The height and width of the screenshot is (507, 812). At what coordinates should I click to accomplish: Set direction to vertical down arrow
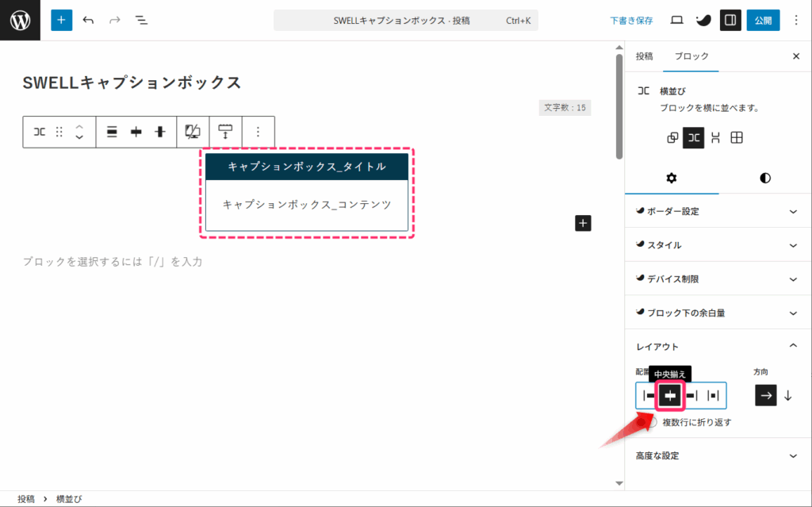pyautogui.click(x=787, y=396)
